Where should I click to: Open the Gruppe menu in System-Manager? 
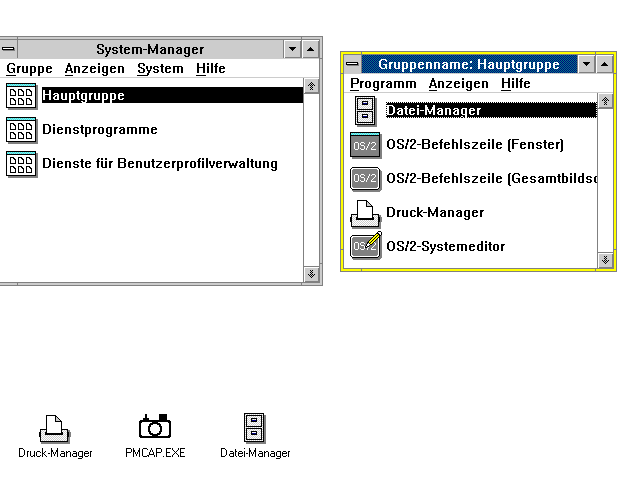click(29, 69)
